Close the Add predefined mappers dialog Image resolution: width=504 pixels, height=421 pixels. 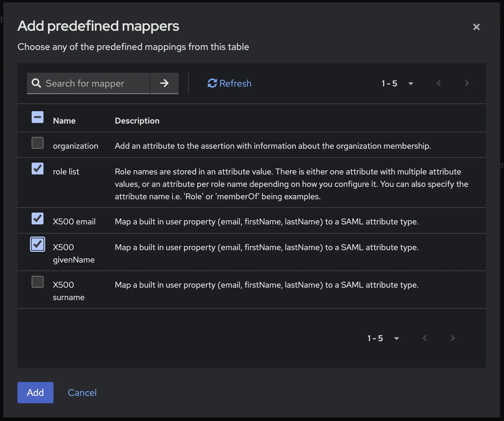pyautogui.click(x=476, y=27)
